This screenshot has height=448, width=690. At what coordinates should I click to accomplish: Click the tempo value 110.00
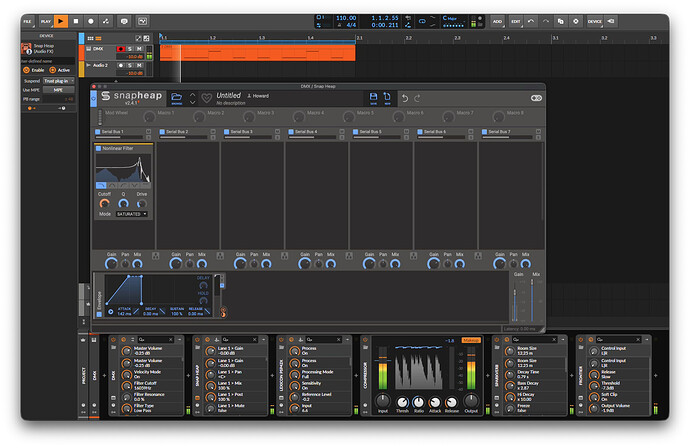coord(346,18)
